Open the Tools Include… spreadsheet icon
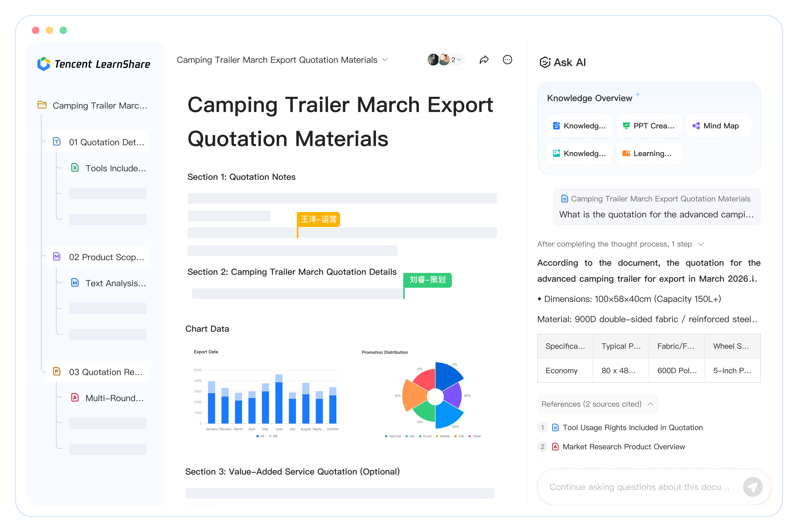Screen dimensions: 798x532 [x=75, y=168]
